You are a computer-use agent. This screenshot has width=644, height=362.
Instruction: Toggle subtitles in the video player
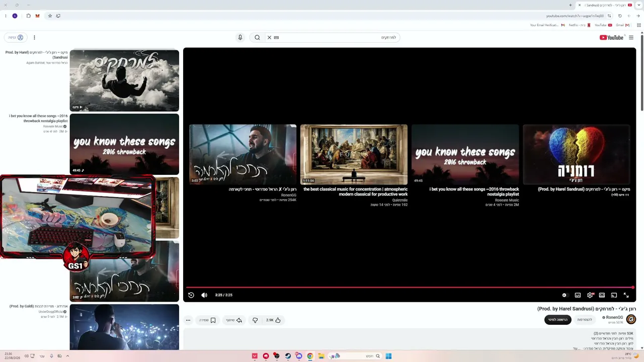[578, 295]
